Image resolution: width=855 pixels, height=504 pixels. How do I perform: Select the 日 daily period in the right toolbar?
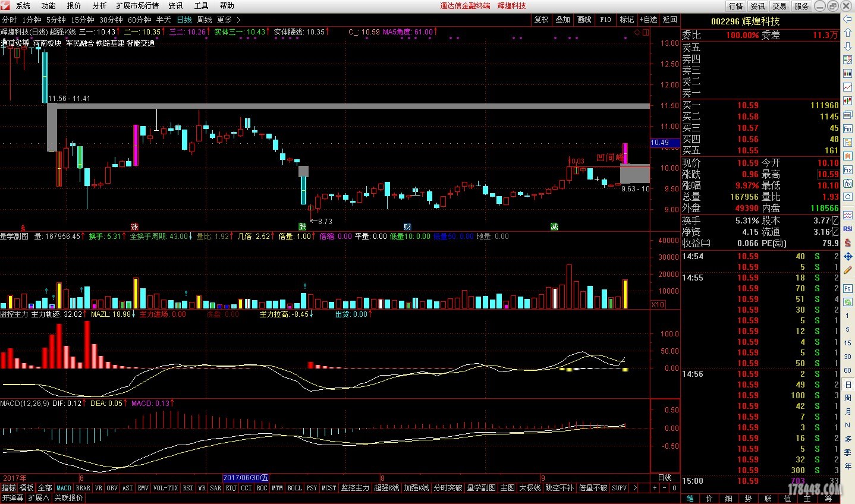point(848,385)
